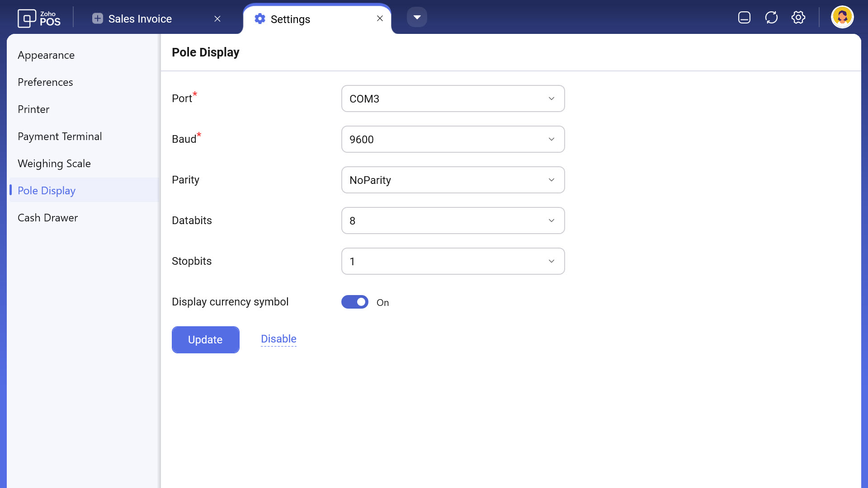This screenshot has width=868, height=488.
Task: Open the Baud 9600 dropdown
Action: (x=453, y=139)
